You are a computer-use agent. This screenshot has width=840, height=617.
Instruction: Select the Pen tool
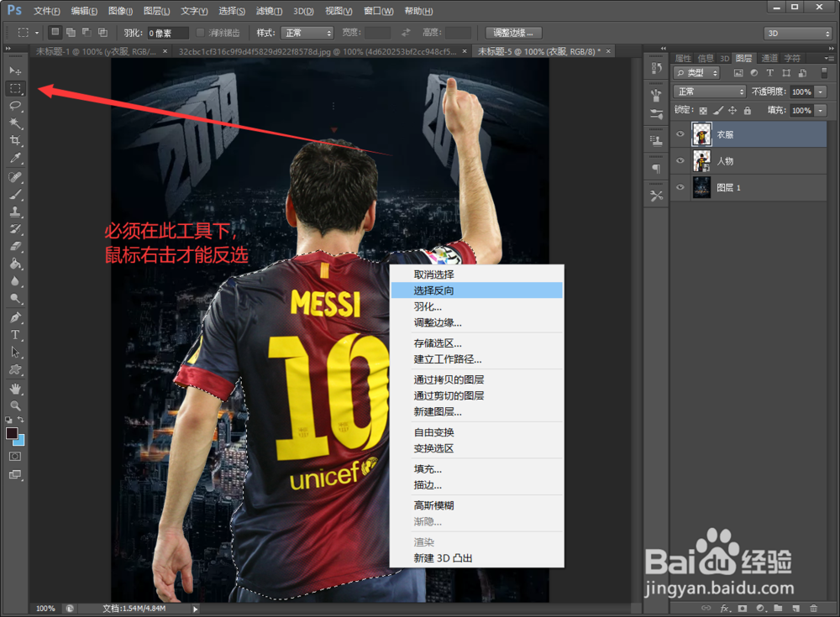[x=15, y=317]
